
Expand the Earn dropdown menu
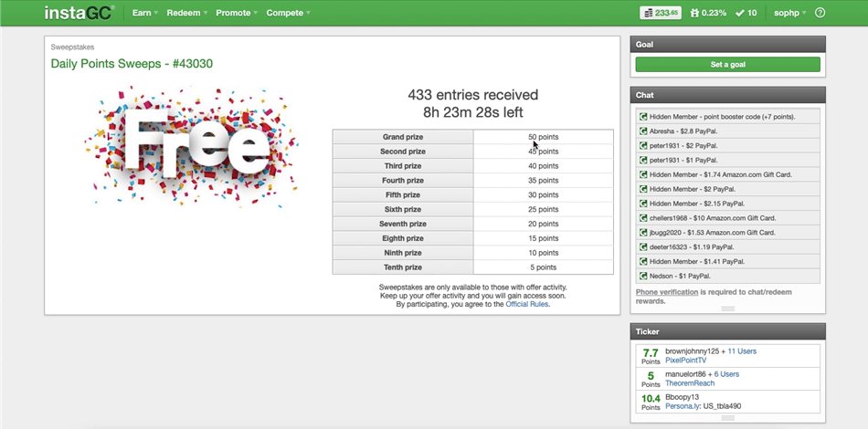point(145,13)
